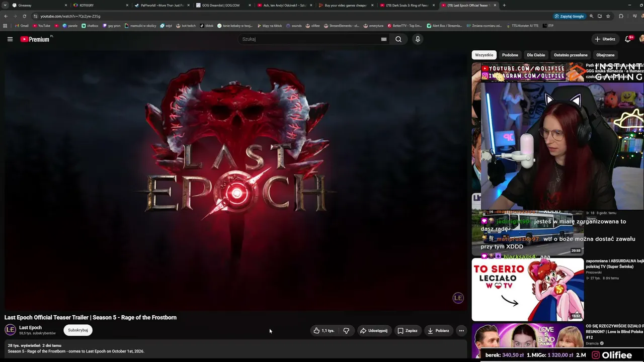Screen dimensions: 644x362
Task: Open the Love is Blind Polska thumbnail
Action: (x=528, y=341)
